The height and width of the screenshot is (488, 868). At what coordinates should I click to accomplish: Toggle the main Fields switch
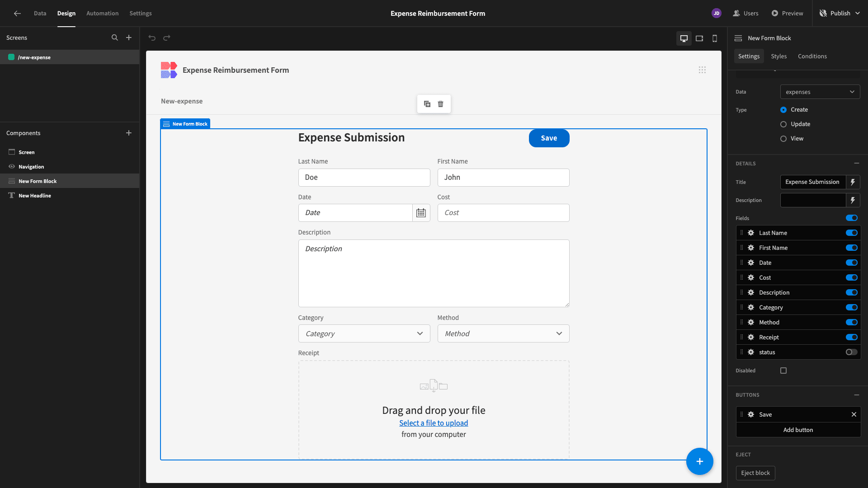852,218
